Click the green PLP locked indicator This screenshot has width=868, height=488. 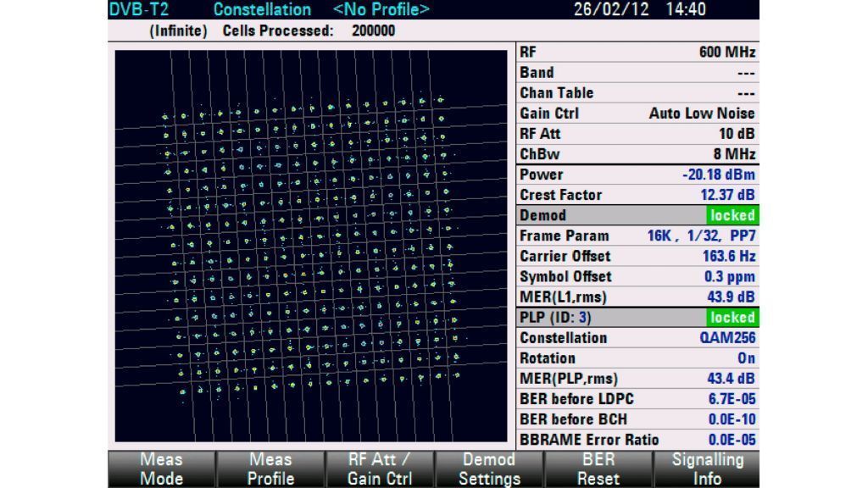click(x=732, y=318)
